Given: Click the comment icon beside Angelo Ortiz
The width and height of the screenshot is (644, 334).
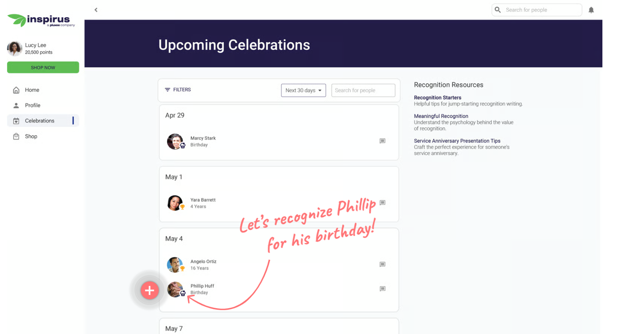Looking at the screenshot, I should [382, 264].
